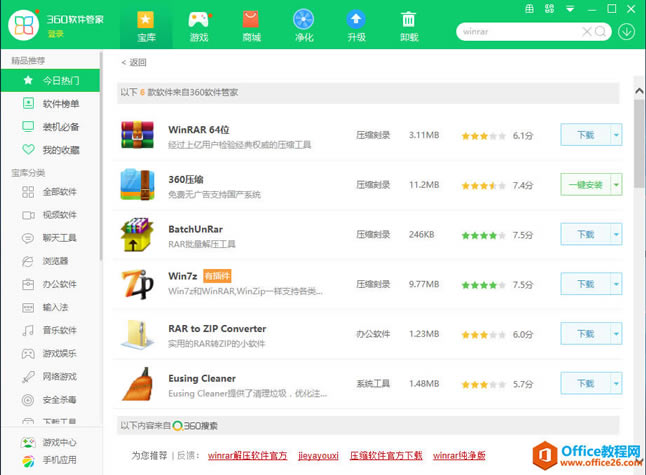
Task: Select the 聊天工具 category
Action: click(50, 238)
